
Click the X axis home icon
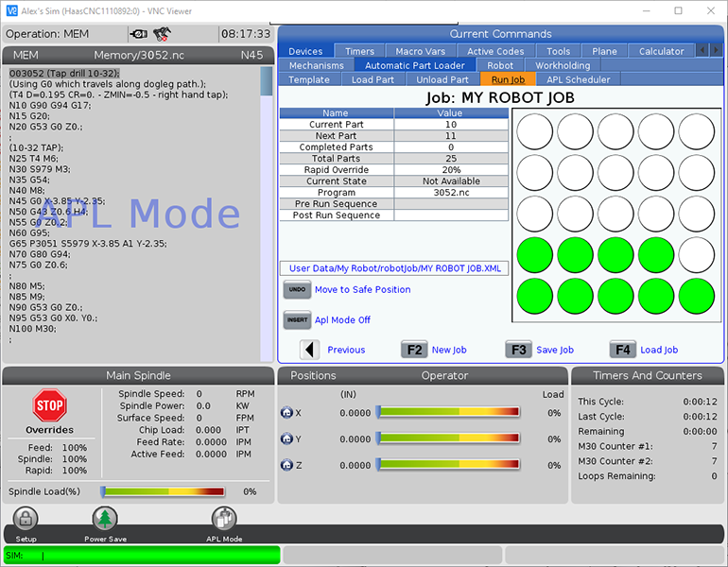(287, 413)
